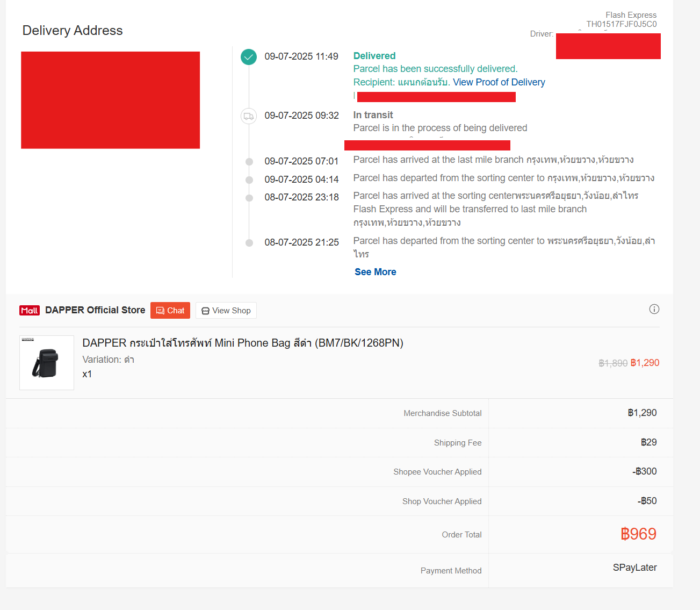Image resolution: width=700 pixels, height=610 pixels.
Task: Click the Merchandise Subtotal value ฿1,290
Action: [643, 413]
